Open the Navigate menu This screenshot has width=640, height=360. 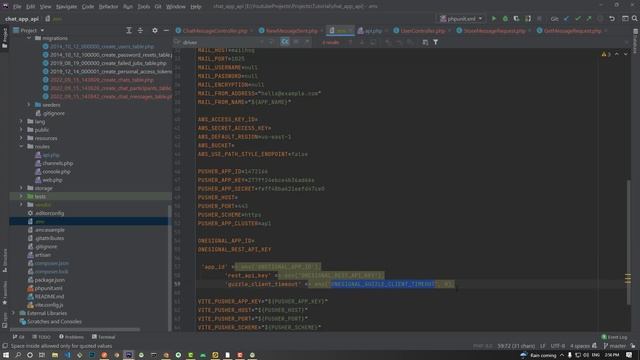point(66,7)
